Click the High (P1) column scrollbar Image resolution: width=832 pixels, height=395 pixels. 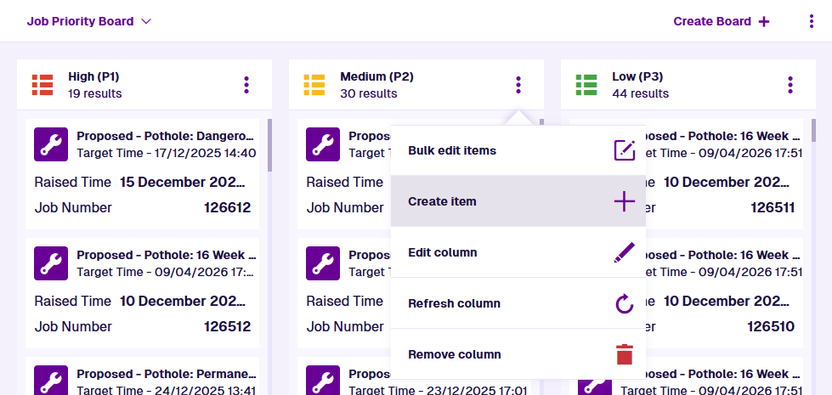click(x=270, y=145)
